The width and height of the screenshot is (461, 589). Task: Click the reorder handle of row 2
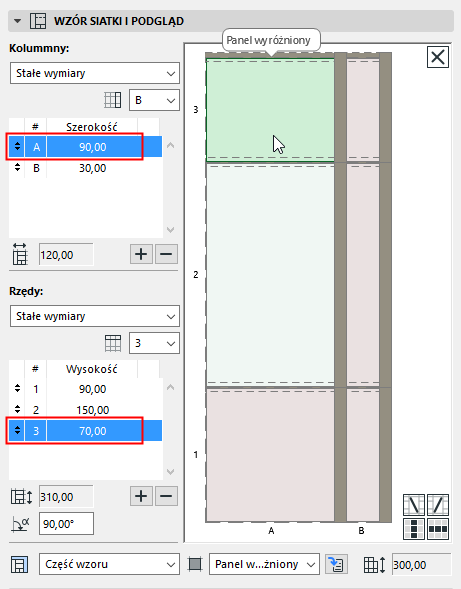point(17,409)
